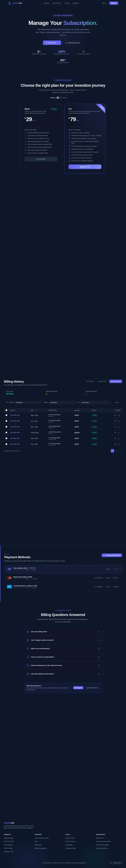This screenshot has height=868, width=126.
Task: Open the Status 'All Statuses' dropdown
Action: [28, 402]
